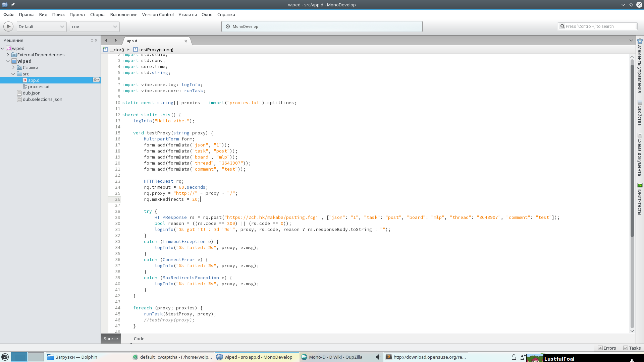Open the Unit Tests panel icon
The image size is (644, 362).
point(640,185)
